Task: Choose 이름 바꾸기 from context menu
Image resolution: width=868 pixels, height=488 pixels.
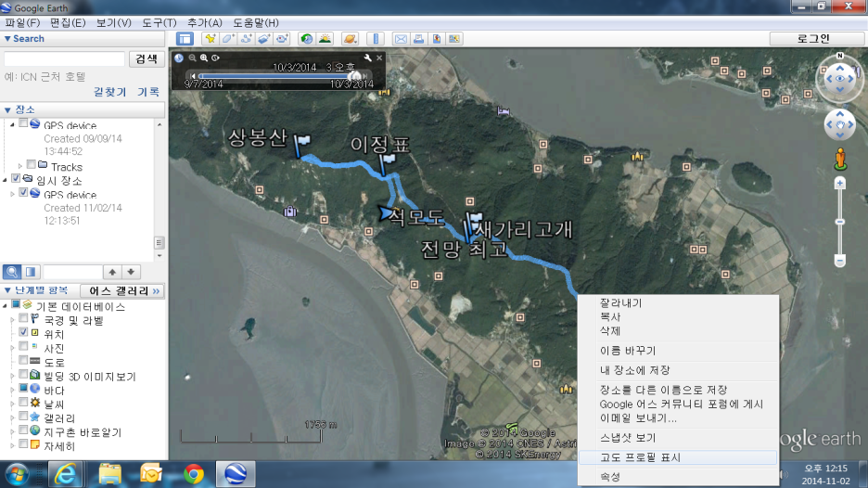Action: pyautogui.click(x=678, y=351)
